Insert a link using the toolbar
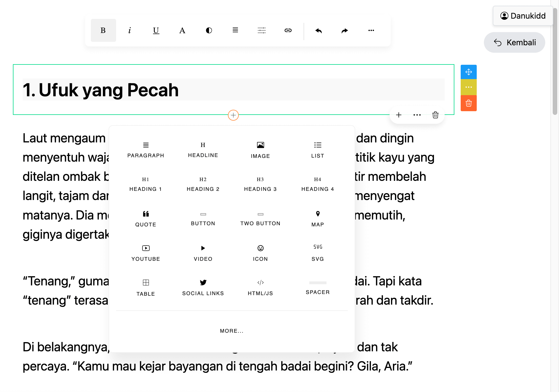Viewport: 559px width, 392px height. click(x=288, y=30)
